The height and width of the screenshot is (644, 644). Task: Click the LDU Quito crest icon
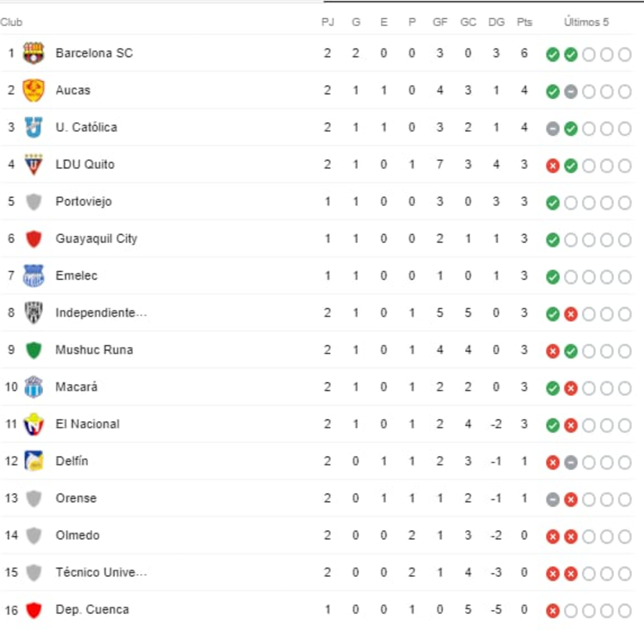point(33,164)
